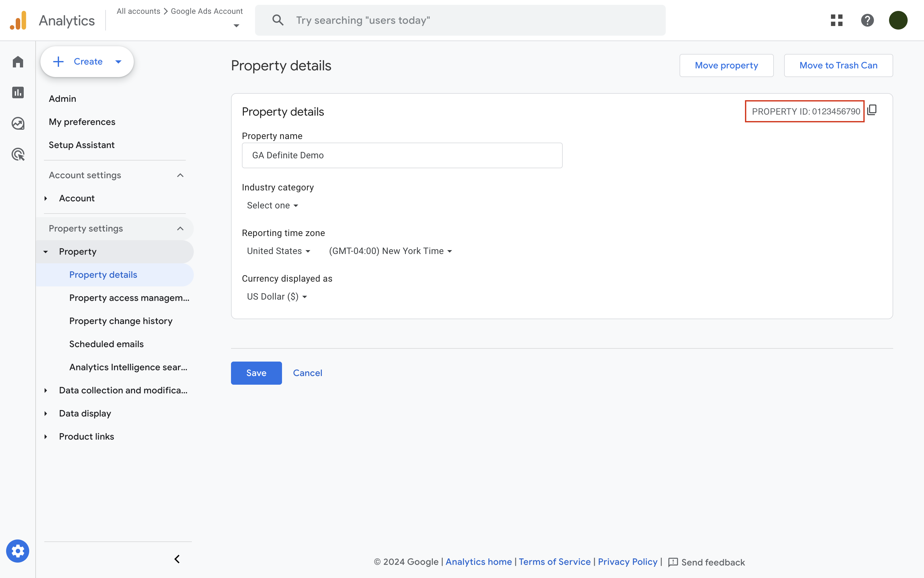Click the top search bar field

click(x=460, y=20)
